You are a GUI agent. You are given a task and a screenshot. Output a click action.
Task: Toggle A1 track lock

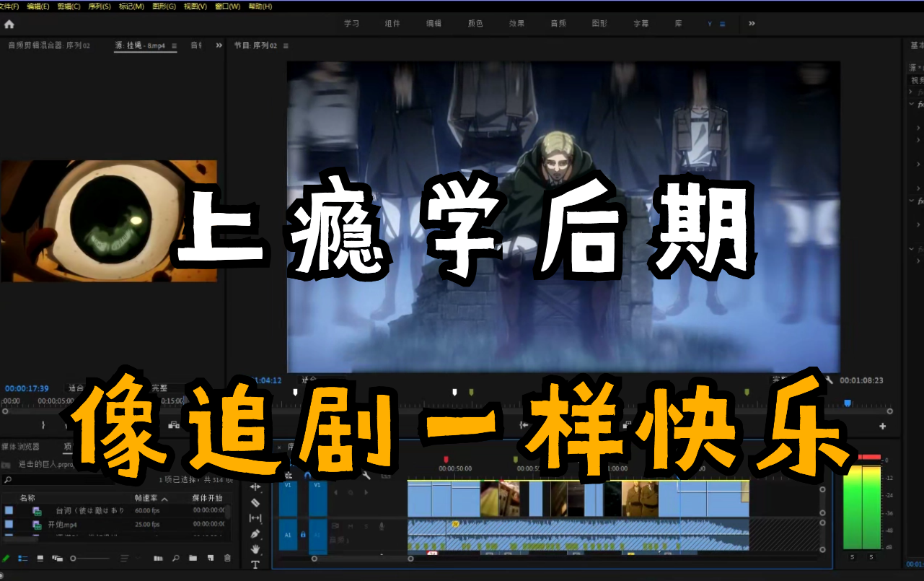[x=303, y=535]
